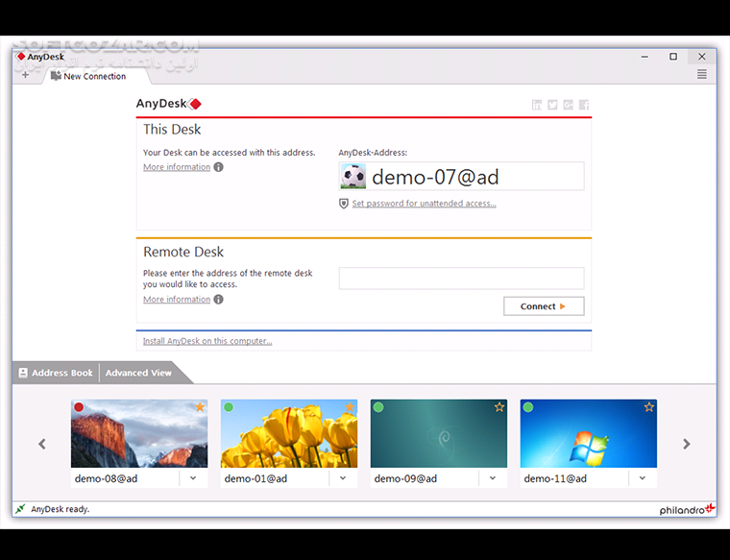Click the demo-09@ad label
This screenshot has width=730, height=560.
point(405,478)
